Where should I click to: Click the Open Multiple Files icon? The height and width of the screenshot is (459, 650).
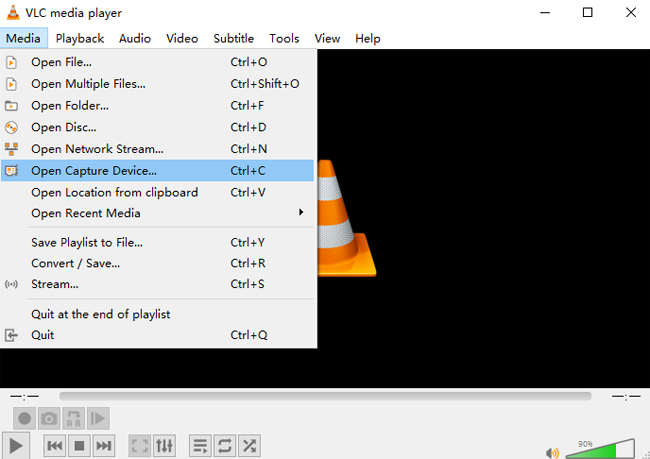pos(11,84)
